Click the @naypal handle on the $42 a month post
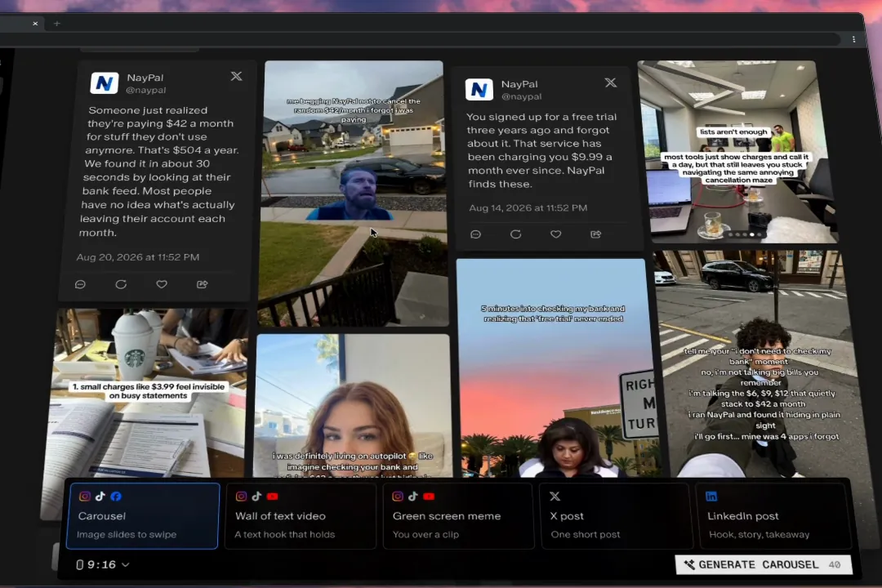Screen dimensions: 882x588 [145, 90]
